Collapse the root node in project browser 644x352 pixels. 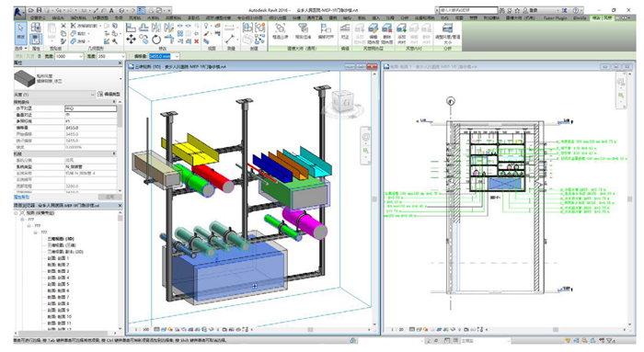point(16,213)
